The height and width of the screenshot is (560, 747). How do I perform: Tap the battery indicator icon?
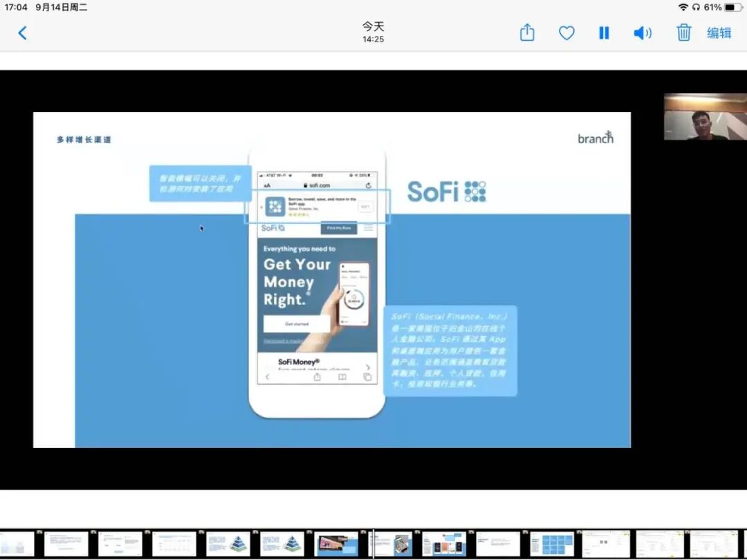(x=734, y=7)
